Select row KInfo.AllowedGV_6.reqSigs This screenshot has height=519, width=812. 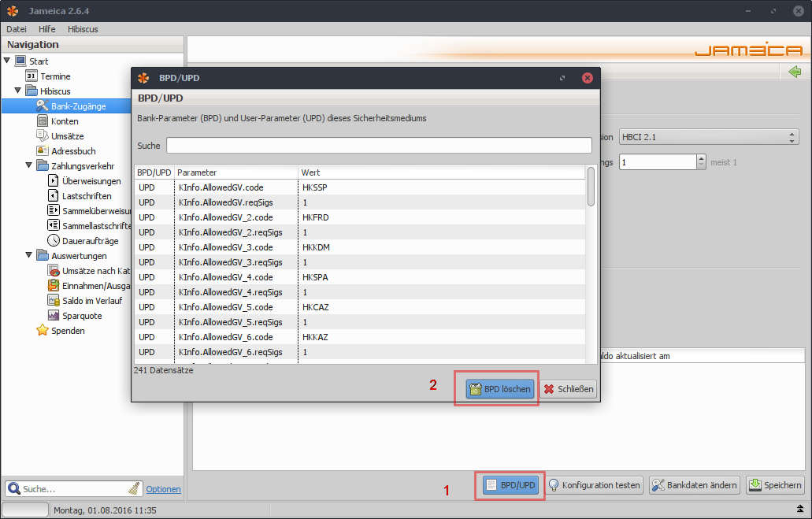click(x=360, y=352)
